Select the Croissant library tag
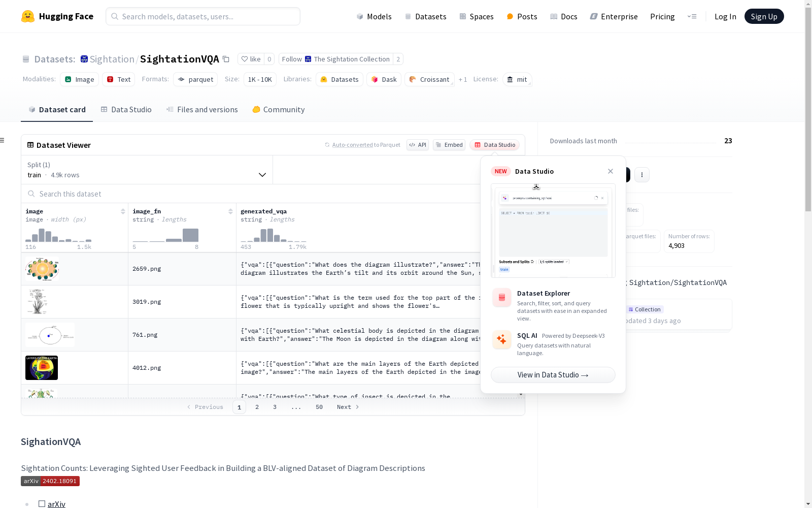Screen dimensions: 812x508 (429, 79)
